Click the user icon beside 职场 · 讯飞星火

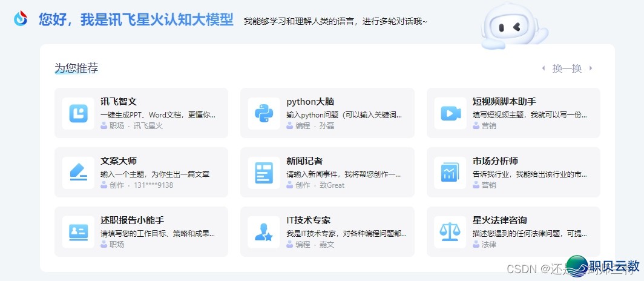(104, 126)
